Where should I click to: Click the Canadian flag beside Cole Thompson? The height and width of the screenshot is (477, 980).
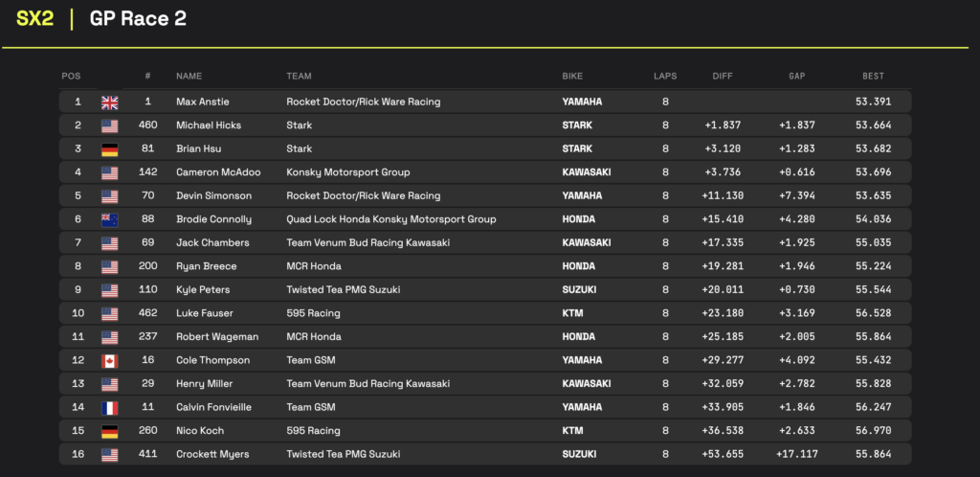(109, 361)
